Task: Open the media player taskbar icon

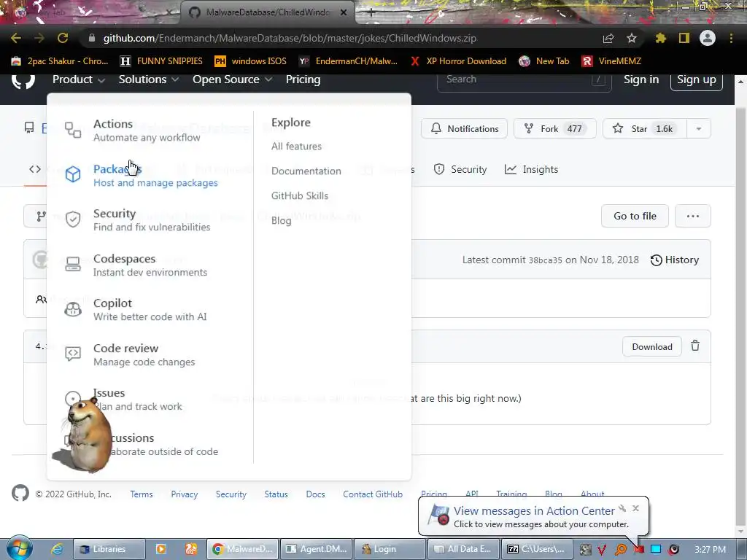Action: (x=161, y=549)
